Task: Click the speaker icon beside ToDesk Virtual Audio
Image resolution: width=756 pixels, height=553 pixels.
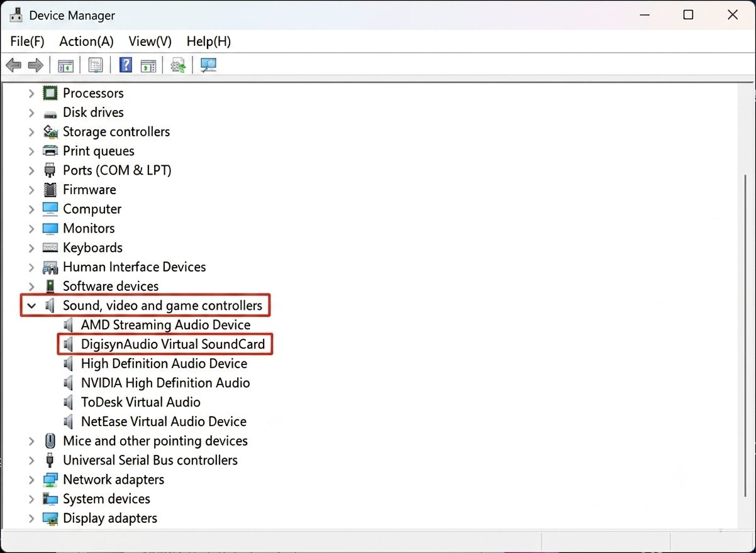Action: pyautogui.click(x=69, y=402)
